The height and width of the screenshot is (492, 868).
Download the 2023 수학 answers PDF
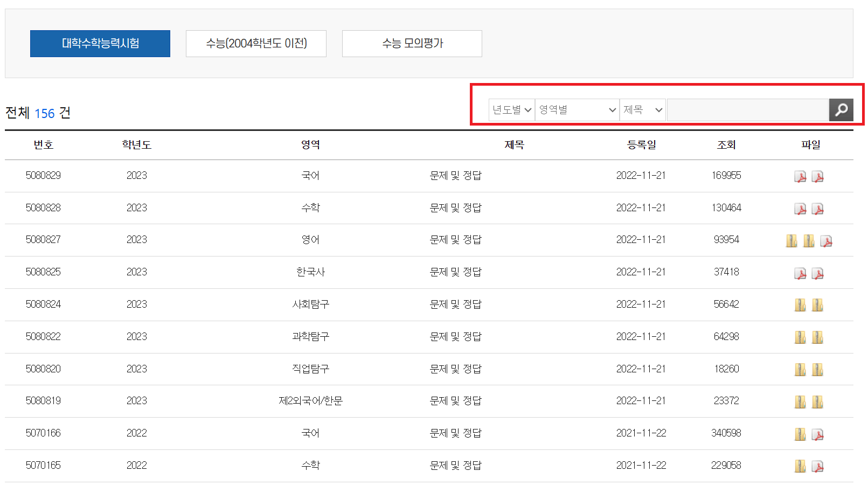click(818, 208)
